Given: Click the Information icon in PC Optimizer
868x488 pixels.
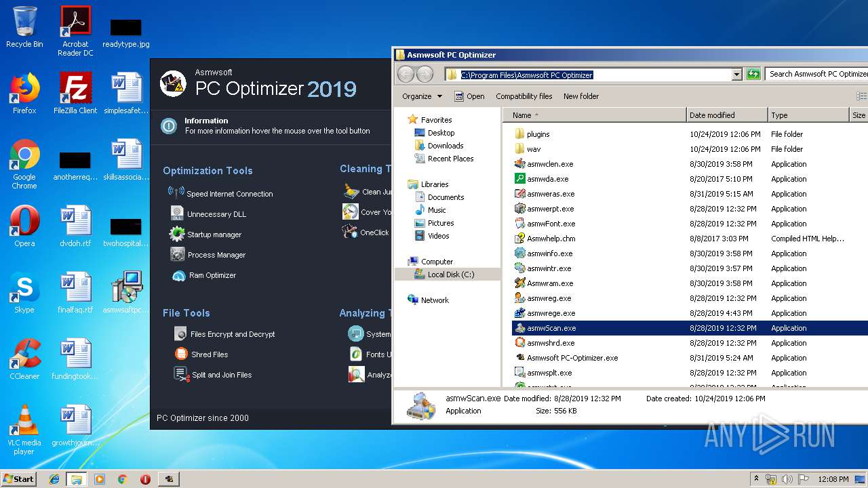Looking at the screenshot, I should [169, 125].
